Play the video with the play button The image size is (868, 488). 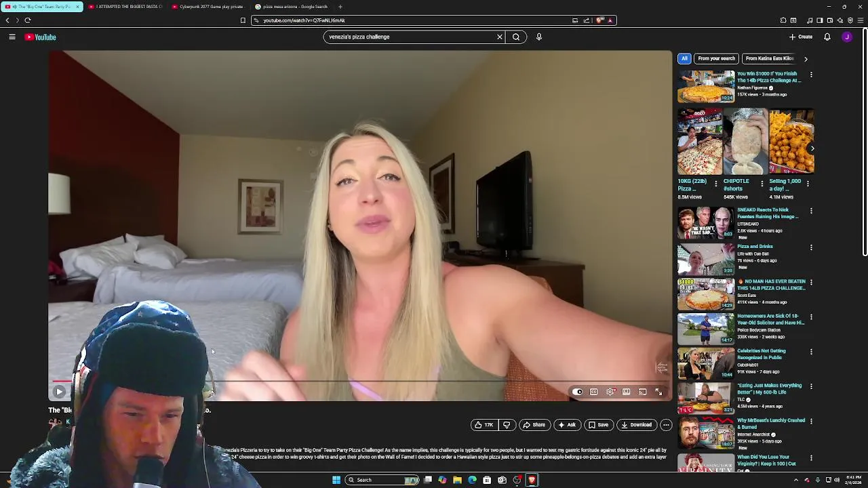click(x=59, y=392)
